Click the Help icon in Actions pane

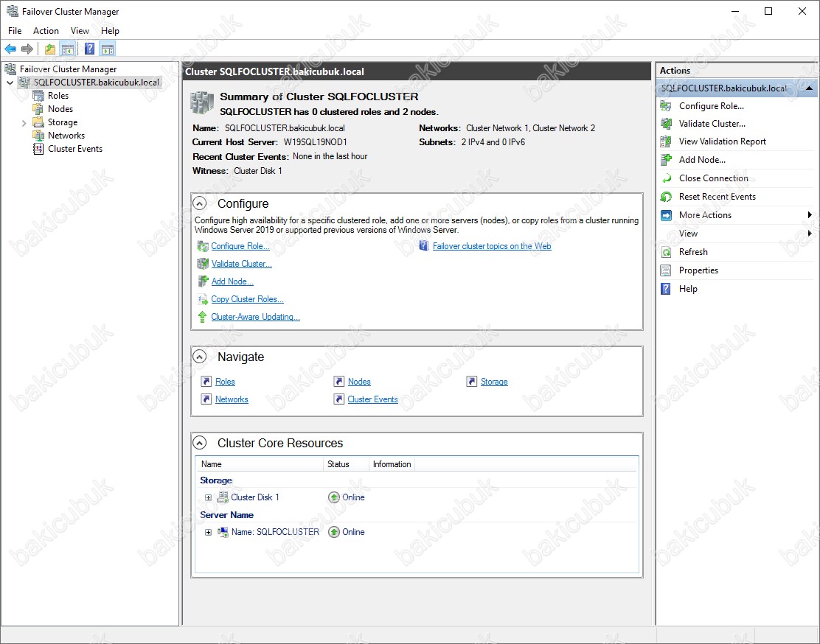[666, 289]
